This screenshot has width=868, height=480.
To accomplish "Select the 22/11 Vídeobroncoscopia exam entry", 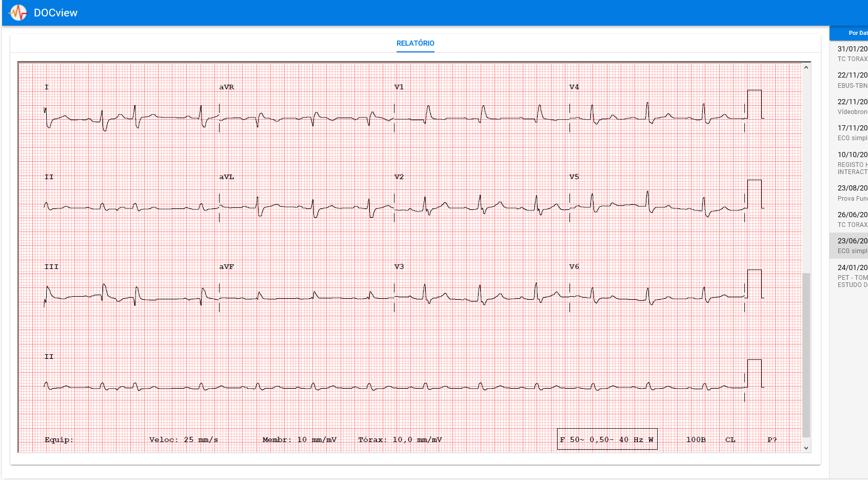I will tap(852, 106).
